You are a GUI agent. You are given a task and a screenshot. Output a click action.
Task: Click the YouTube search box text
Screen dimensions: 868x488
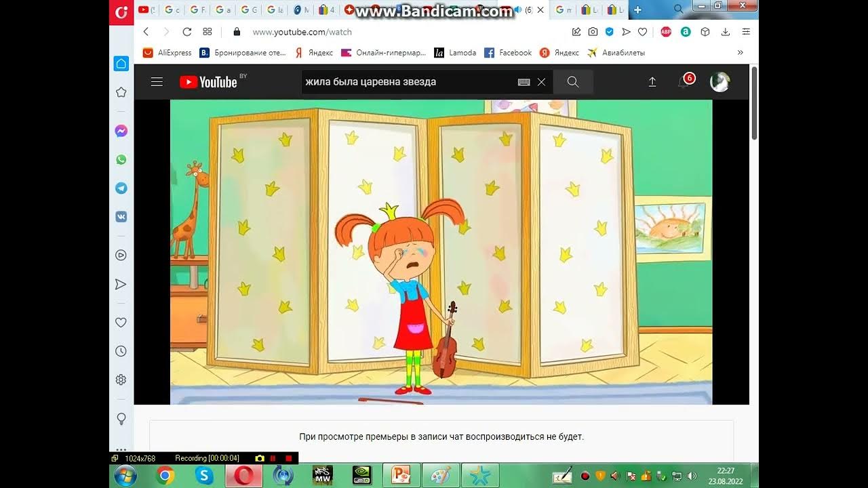[x=371, y=82]
